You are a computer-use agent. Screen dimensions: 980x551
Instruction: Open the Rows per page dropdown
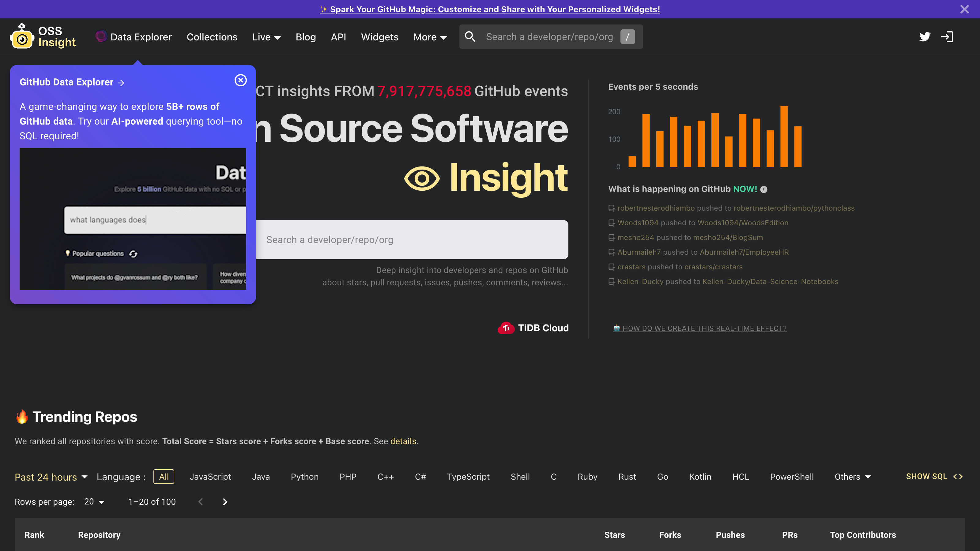tap(94, 502)
